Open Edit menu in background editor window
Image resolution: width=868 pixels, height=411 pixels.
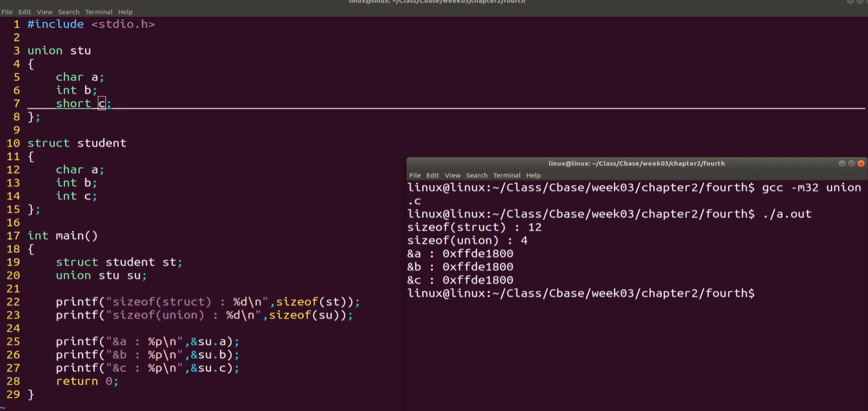tap(25, 12)
